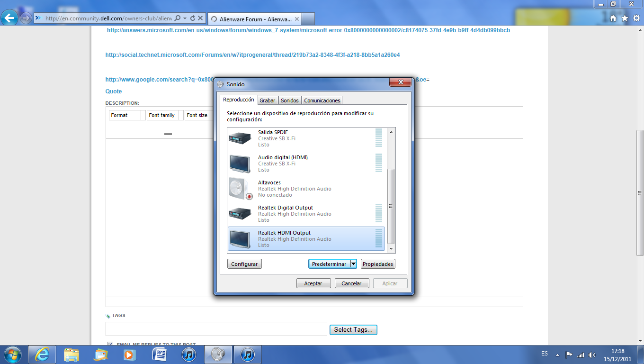Select the Salida SPDIF device icon

point(241,138)
